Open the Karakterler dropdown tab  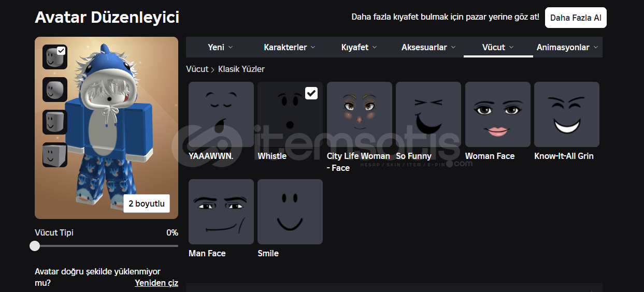(x=289, y=47)
